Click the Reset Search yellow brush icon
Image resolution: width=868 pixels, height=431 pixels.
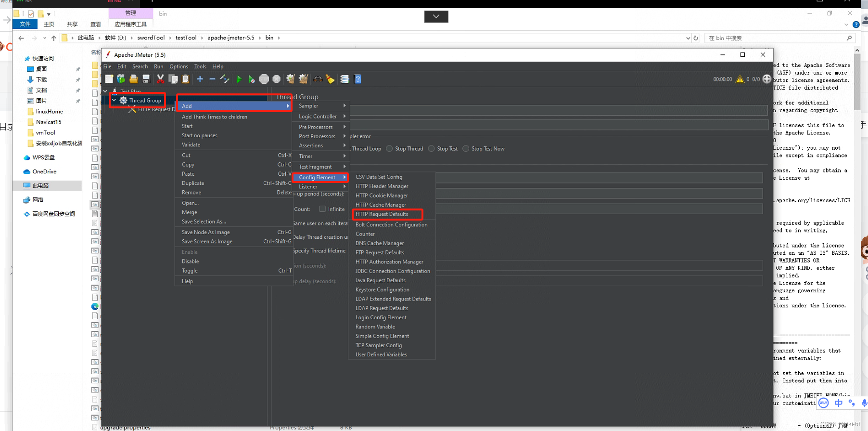click(x=330, y=79)
